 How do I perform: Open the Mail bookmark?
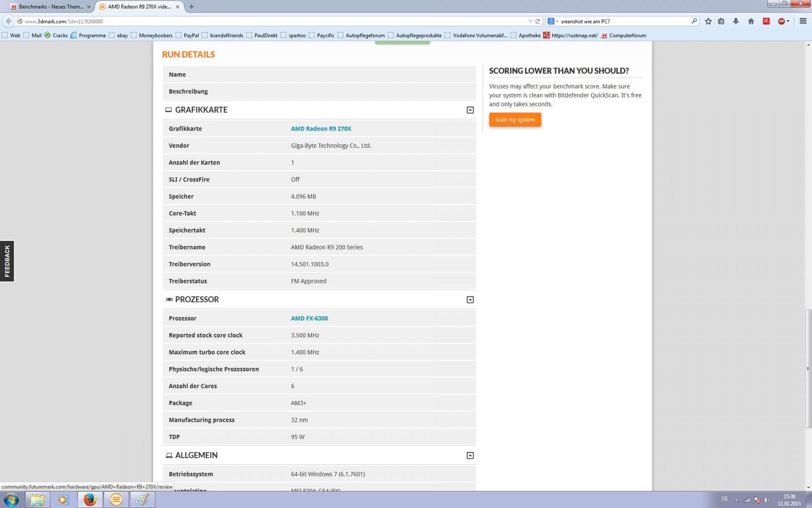[32, 36]
